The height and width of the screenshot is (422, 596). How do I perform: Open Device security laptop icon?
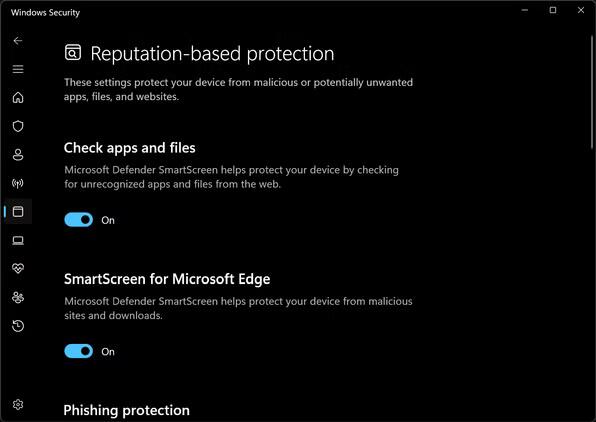[18, 240]
